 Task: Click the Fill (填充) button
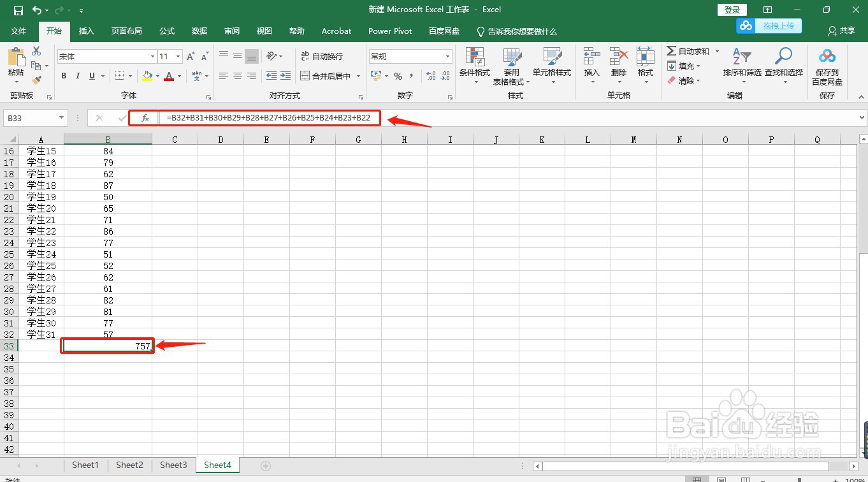(x=683, y=66)
